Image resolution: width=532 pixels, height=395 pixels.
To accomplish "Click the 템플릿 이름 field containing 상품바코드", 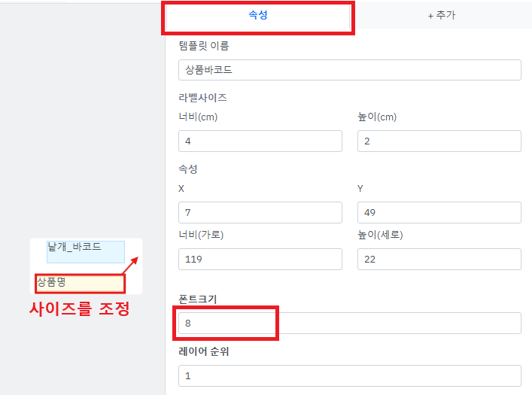I will (349, 70).
